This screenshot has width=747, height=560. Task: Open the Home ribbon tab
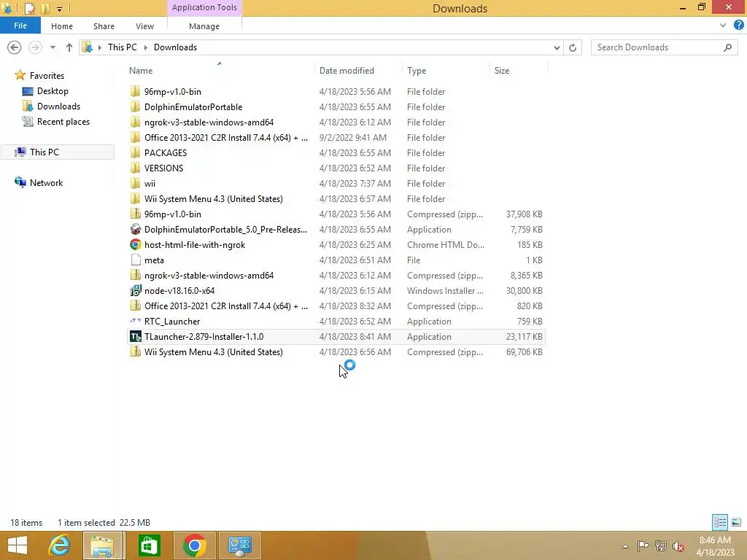(x=62, y=26)
